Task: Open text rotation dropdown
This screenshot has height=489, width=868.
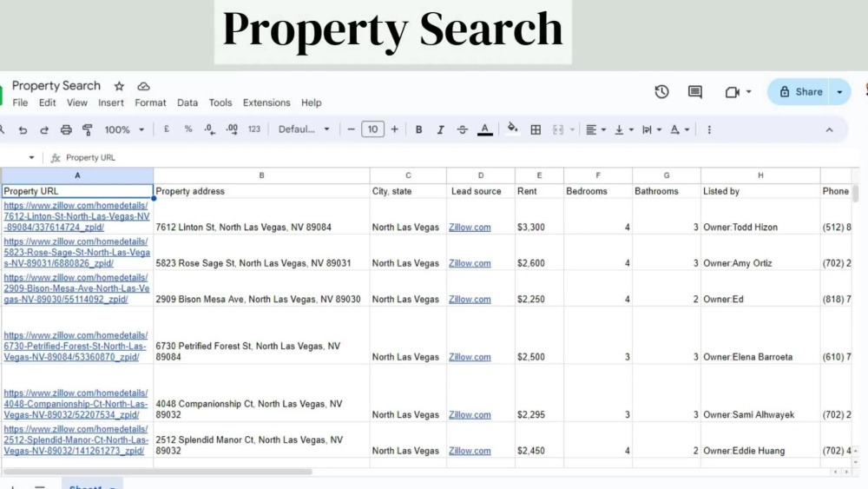Action: [680, 129]
